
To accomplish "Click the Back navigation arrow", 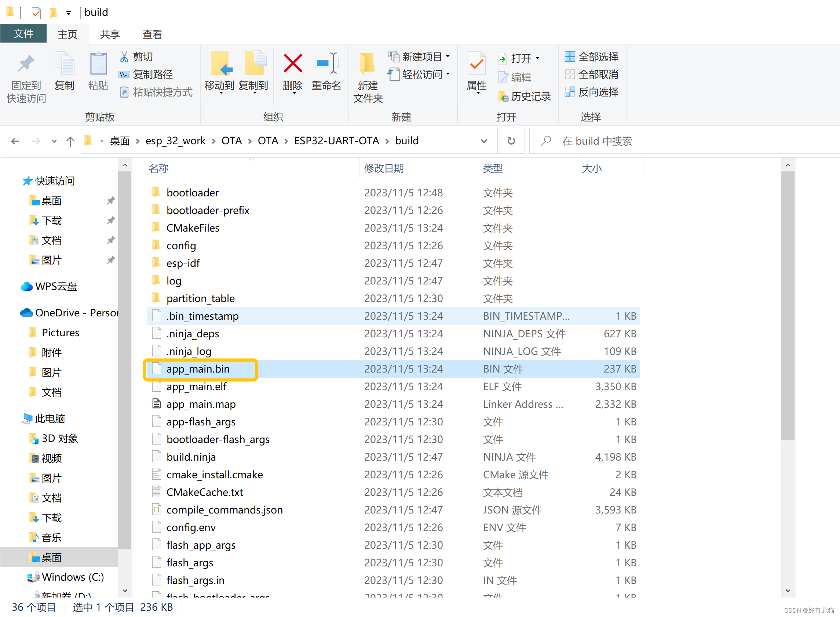I will pos(15,141).
